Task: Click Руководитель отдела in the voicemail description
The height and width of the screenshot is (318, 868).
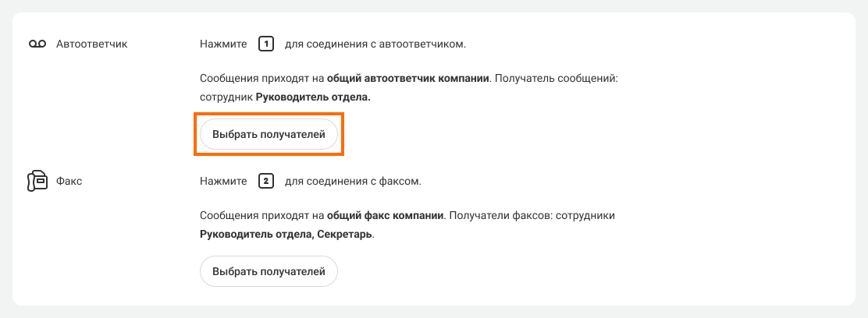Action: (312, 97)
